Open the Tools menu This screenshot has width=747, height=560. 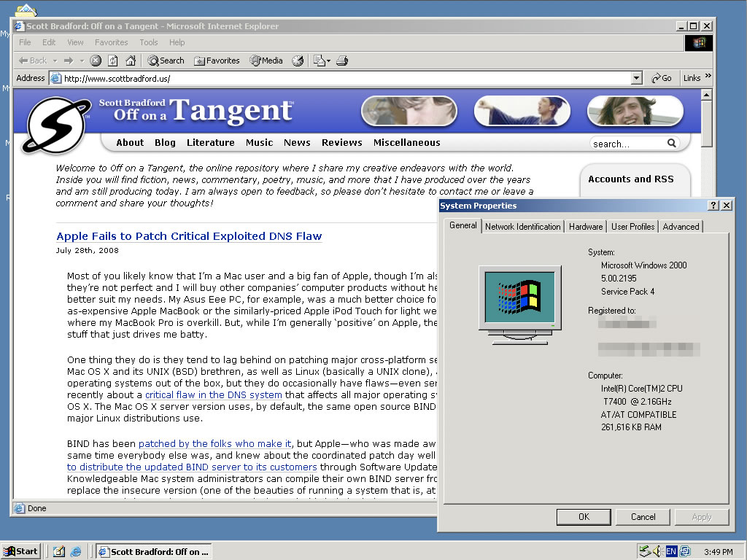point(149,42)
